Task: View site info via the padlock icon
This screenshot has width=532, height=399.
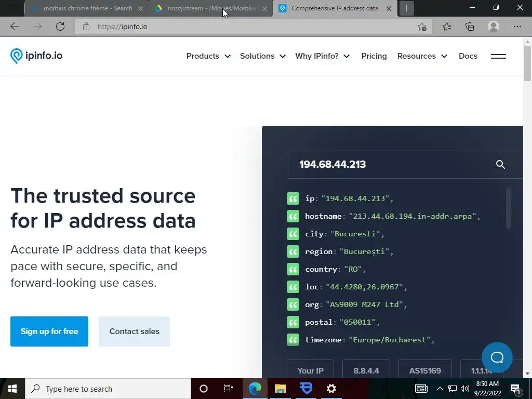Action: (x=86, y=26)
